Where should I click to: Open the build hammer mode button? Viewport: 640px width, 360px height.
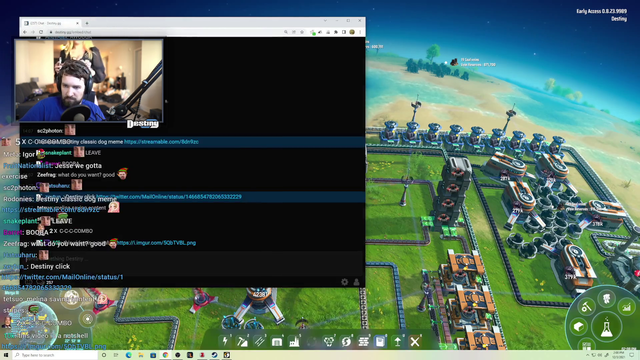587,307
